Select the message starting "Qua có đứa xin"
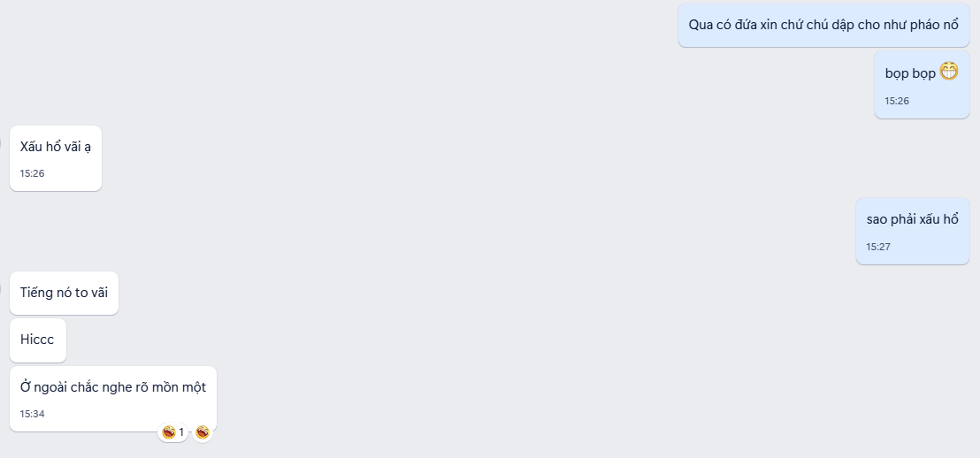 point(823,25)
